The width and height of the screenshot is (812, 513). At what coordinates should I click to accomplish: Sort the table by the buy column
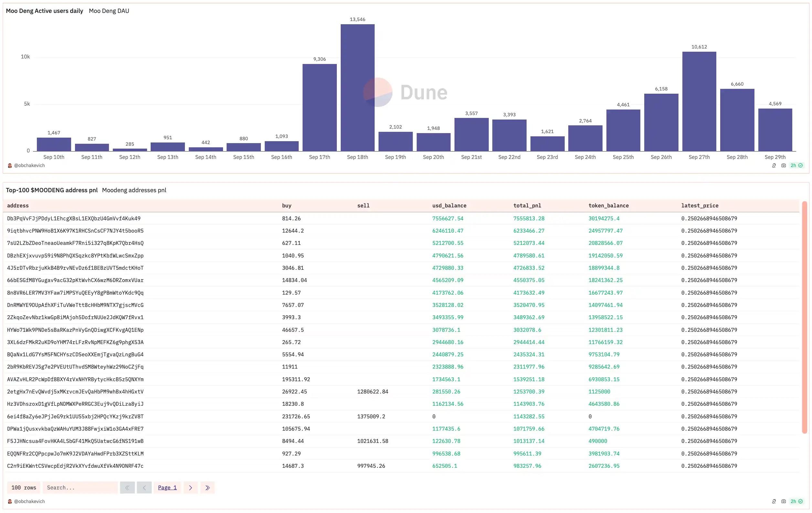[x=287, y=205]
